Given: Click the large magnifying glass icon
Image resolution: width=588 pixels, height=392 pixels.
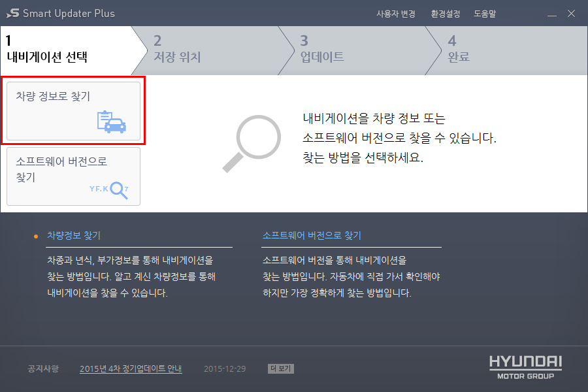Looking at the screenshot, I should coord(252,144).
